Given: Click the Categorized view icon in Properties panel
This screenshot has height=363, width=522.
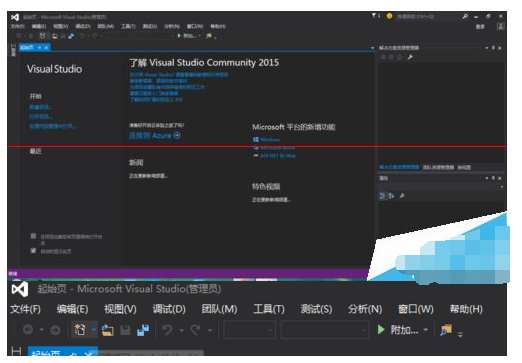Looking at the screenshot, I should 382,196.
